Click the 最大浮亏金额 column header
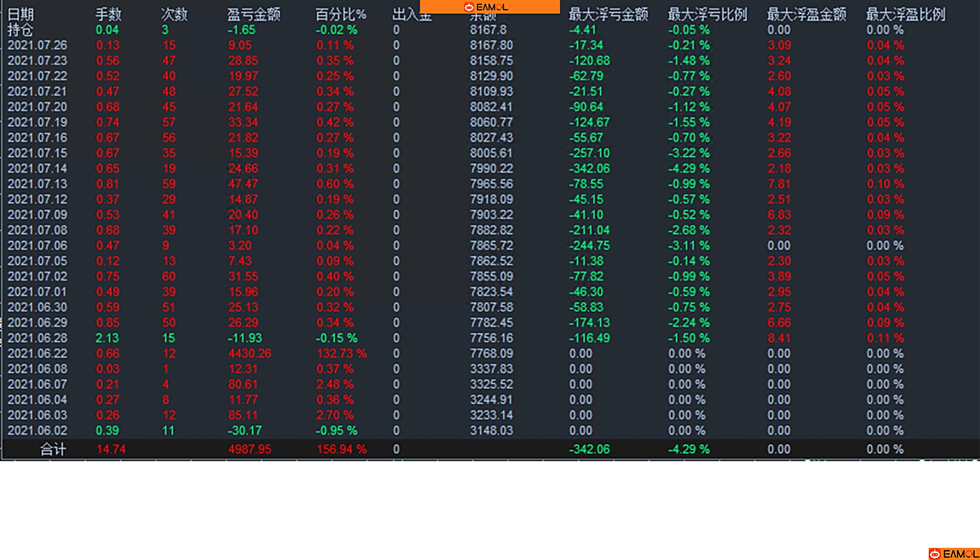Image resolution: width=980 pixels, height=560 pixels. pos(608,14)
